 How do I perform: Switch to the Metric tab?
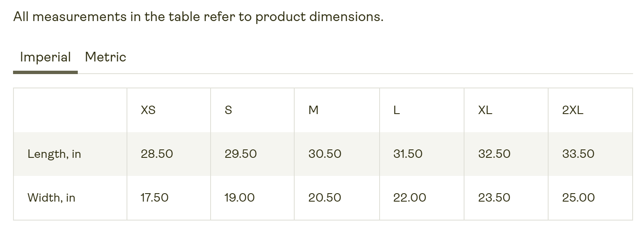[x=106, y=57]
